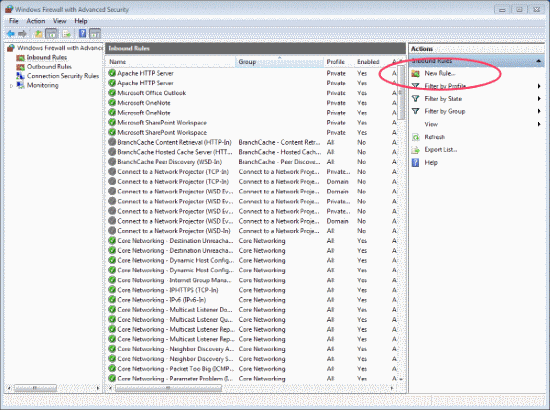Screen dimensions: 550x410
Task: Click the Export List toolbar icon
Action: [67, 34]
